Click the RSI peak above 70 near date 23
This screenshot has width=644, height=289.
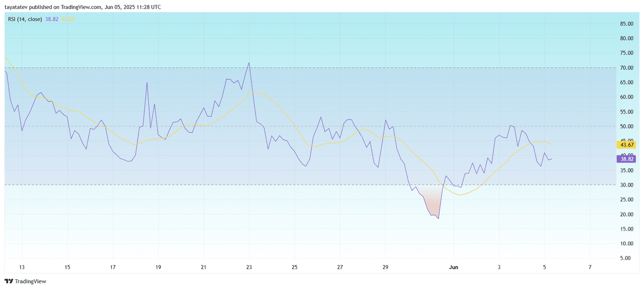[x=249, y=65]
